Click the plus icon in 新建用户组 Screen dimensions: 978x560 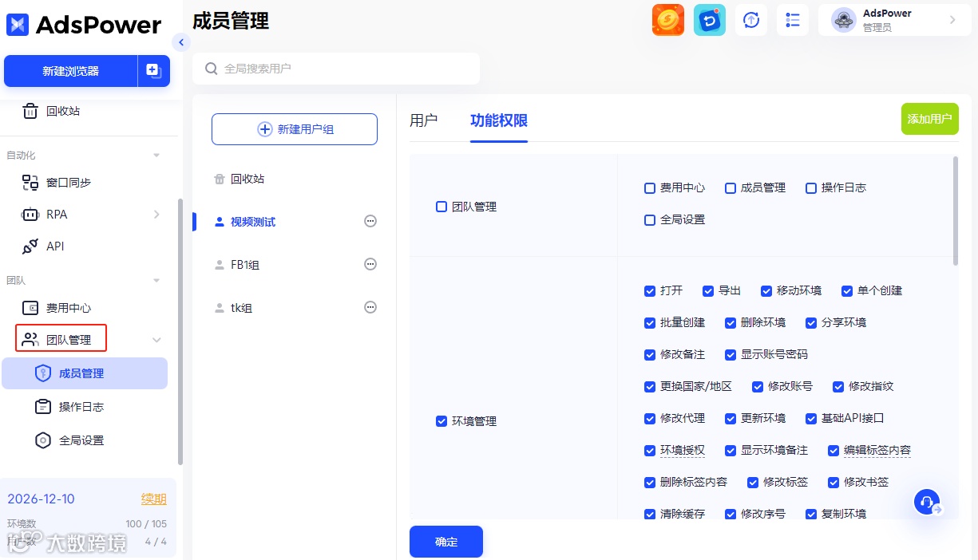coord(265,129)
